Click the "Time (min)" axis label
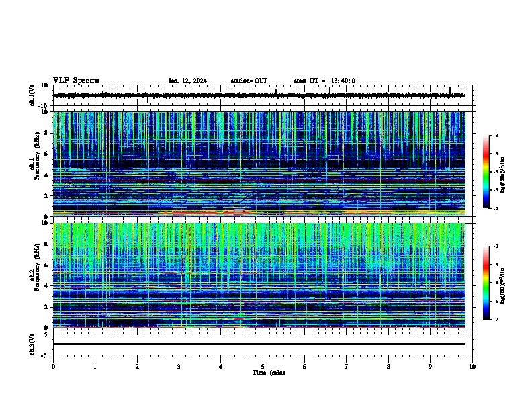532x411 pixels. coord(269,373)
